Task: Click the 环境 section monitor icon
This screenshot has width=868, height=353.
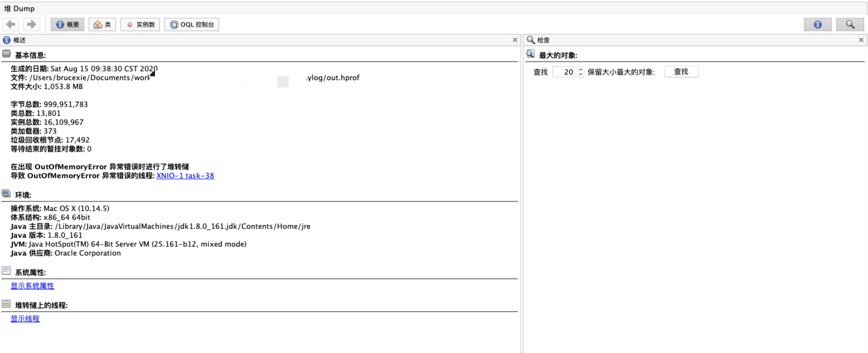Action: pyautogui.click(x=6, y=193)
